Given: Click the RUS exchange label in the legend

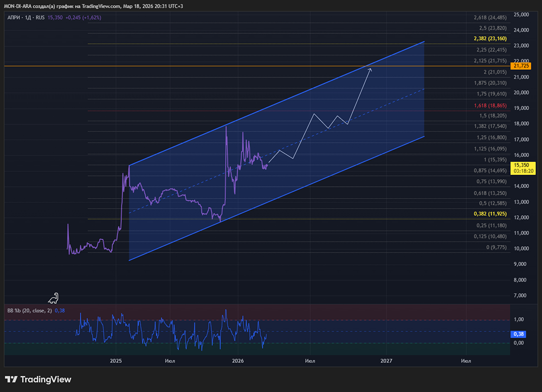Looking at the screenshot, I should (x=40, y=18).
